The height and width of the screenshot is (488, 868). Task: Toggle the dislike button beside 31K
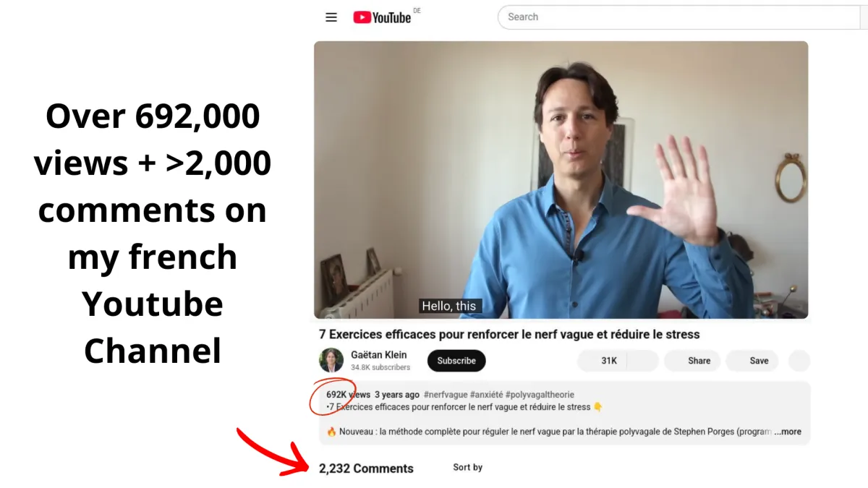pos(643,361)
